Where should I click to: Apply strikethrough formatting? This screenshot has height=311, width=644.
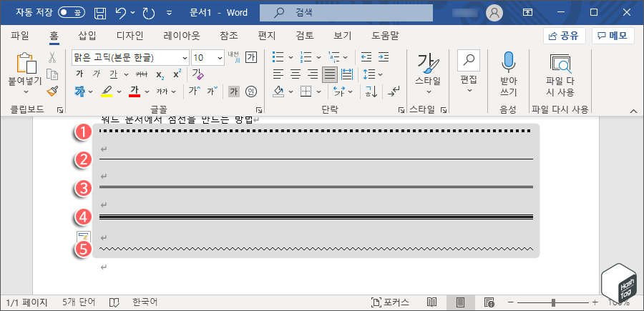142,74
